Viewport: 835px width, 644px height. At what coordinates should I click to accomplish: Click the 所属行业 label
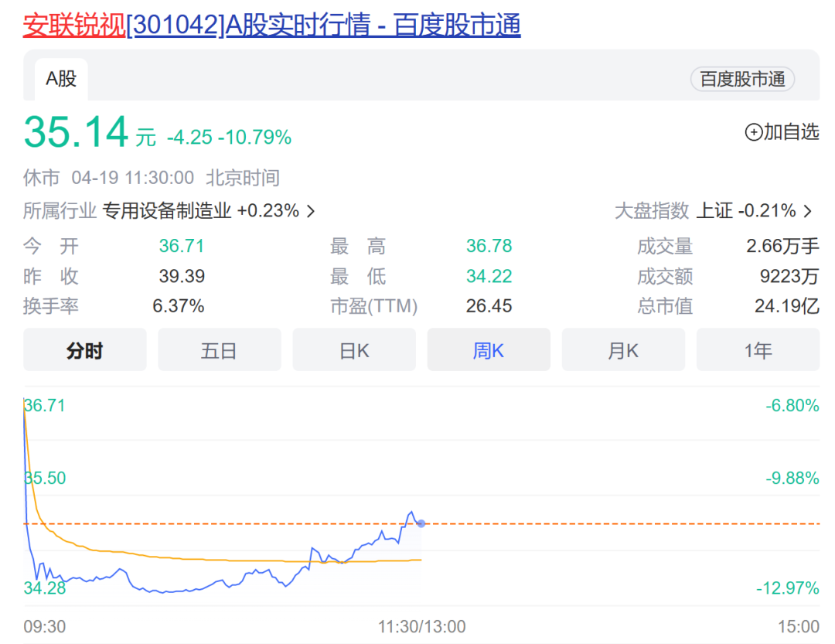[60, 210]
